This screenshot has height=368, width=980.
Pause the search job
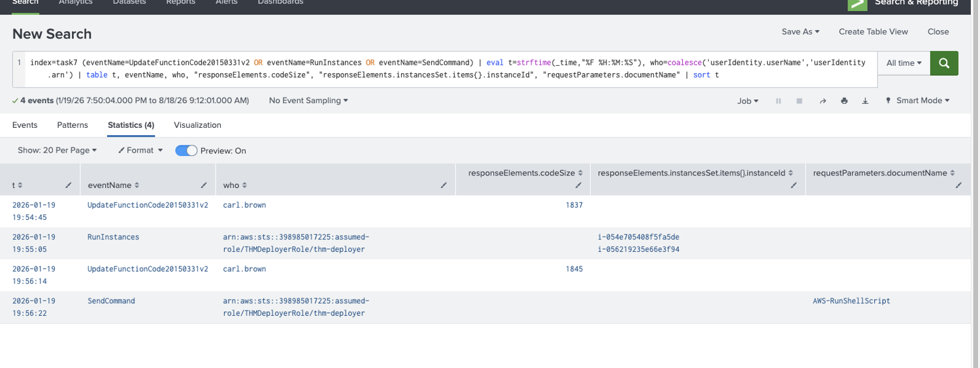click(778, 101)
